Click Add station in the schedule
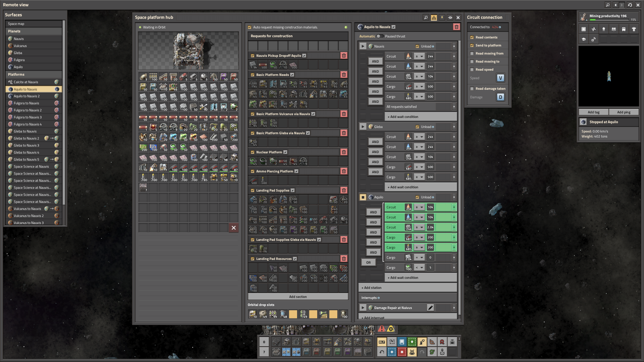 (x=408, y=288)
